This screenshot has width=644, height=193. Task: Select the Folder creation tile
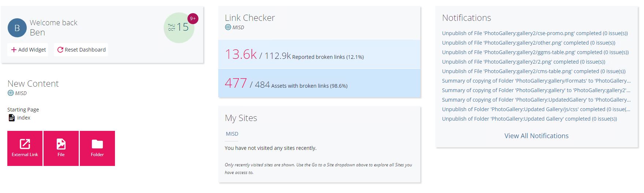pyautogui.click(x=97, y=148)
